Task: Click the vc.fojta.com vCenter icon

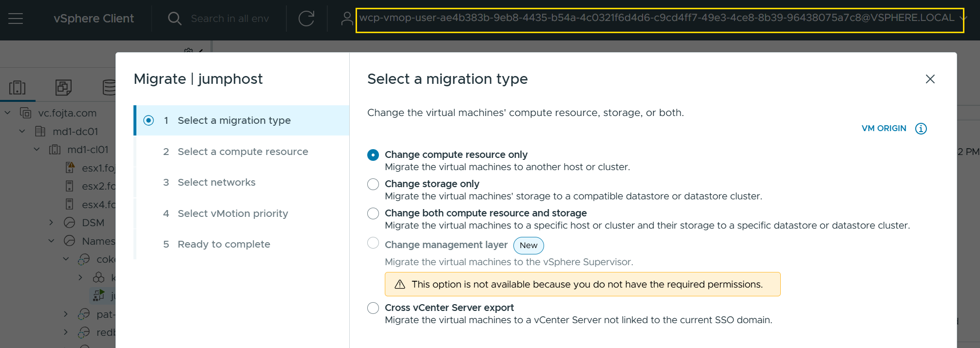Action: (25, 113)
